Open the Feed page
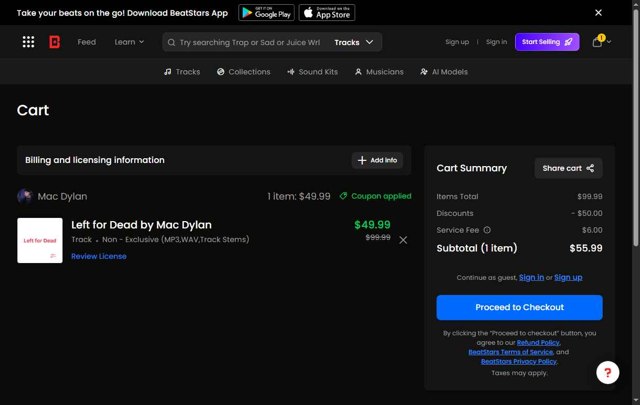Screen dimensions: 640x405 pyautogui.click(x=87, y=42)
